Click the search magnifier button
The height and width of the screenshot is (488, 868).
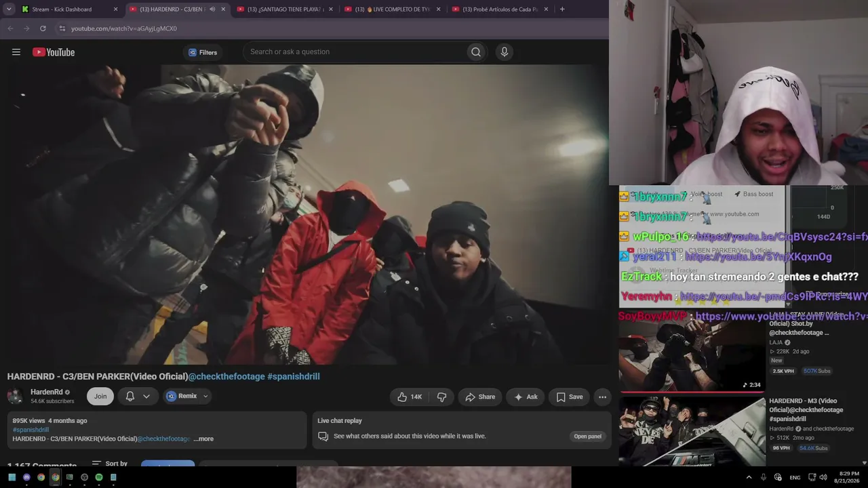click(x=476, y=52)
